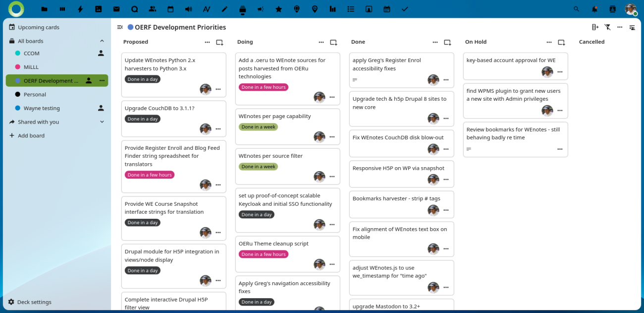Open menu on 'Upgrade CouchDB to 3.1.1?' card

[x=218, y=129]
